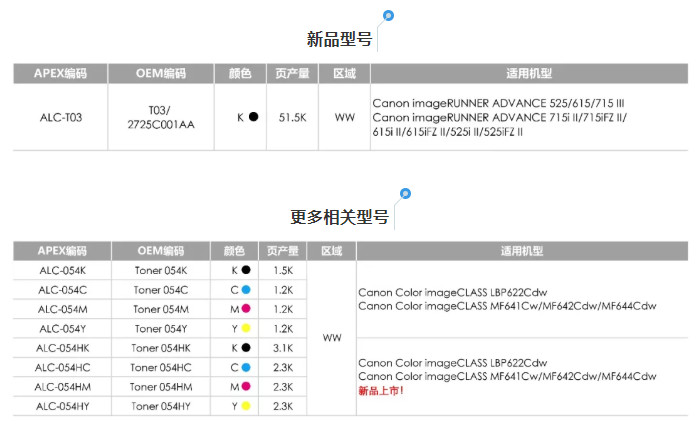697x430 pixels.
Task: Click the 颜色 header in the lower table
Action: pyautogui.click(x=234, y=251)
